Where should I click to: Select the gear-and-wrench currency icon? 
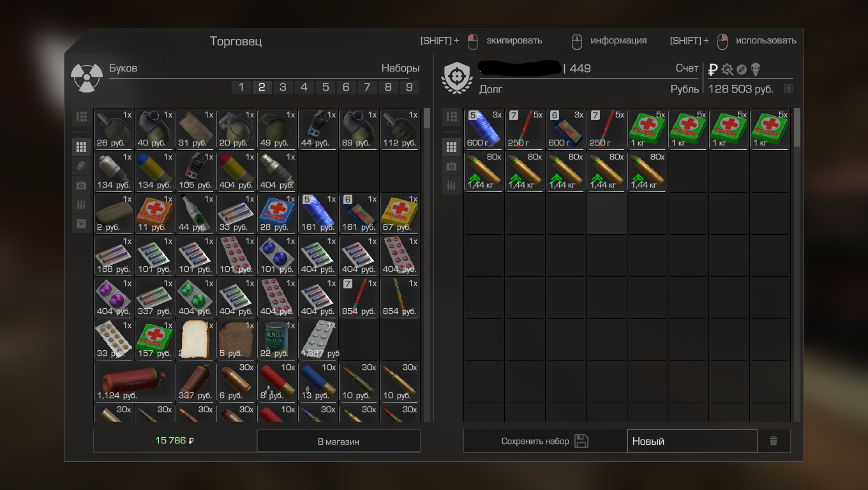point(728,70)
